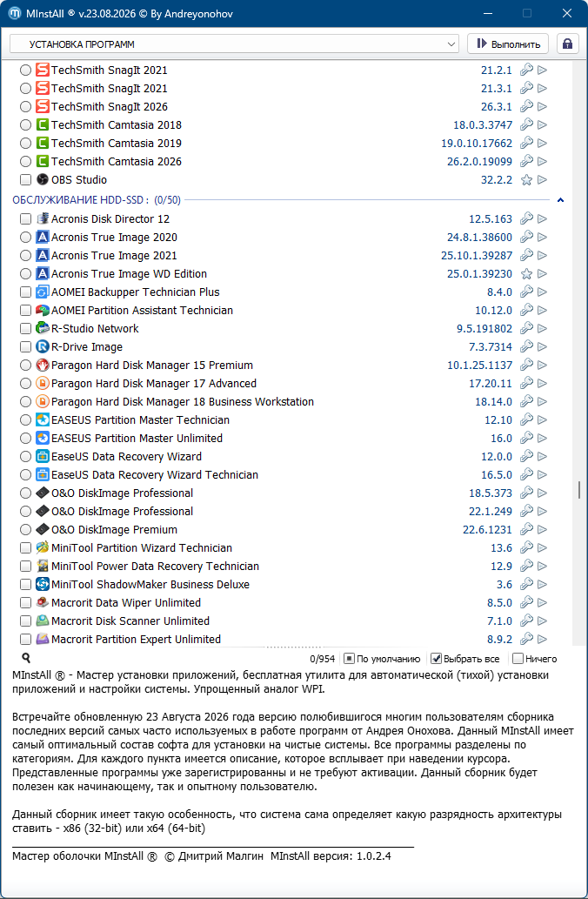
Task: Click play arrow for EaseUS Data Recovery Wizard
Action: 542,457
